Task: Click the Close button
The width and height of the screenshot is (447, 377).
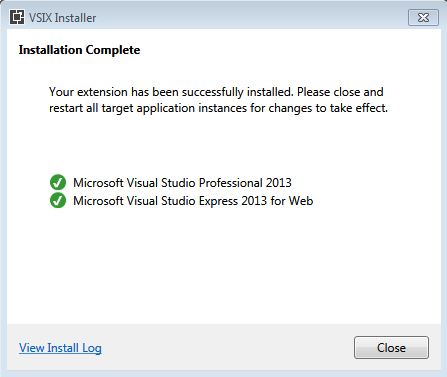Action: tap(391, 348)
